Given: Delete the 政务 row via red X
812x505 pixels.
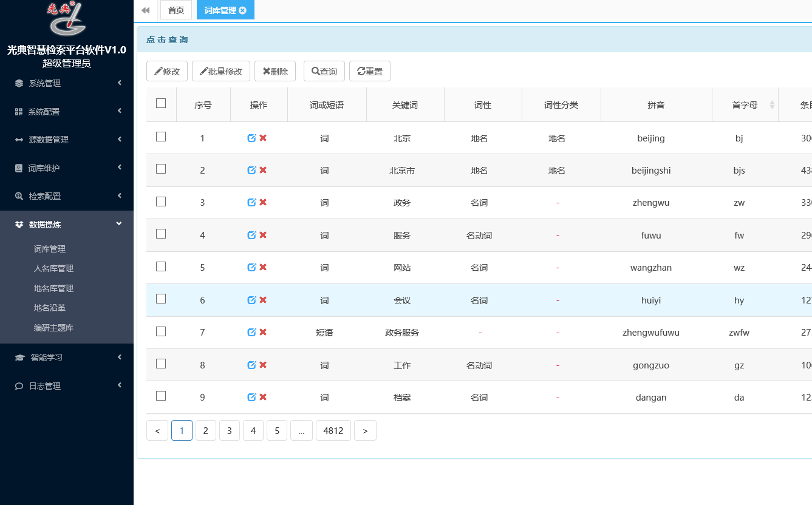Looking at the screenshot, I should point(263,202).
